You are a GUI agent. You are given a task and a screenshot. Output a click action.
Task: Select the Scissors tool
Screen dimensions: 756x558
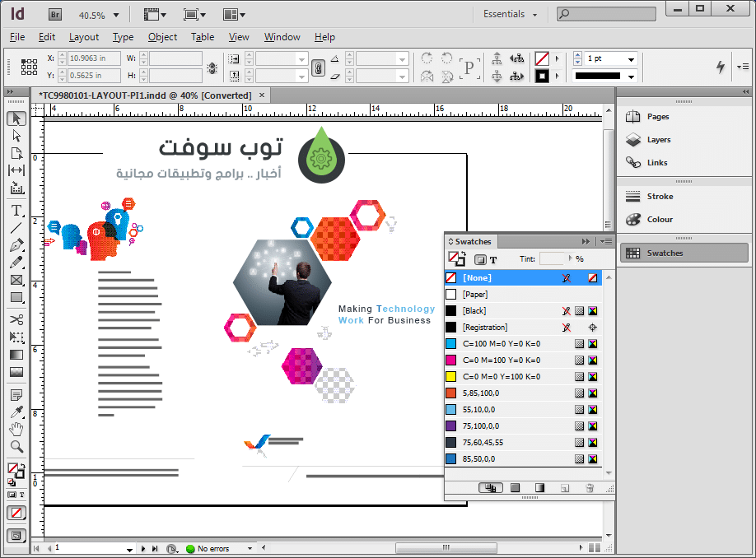(x=16, y=320)
